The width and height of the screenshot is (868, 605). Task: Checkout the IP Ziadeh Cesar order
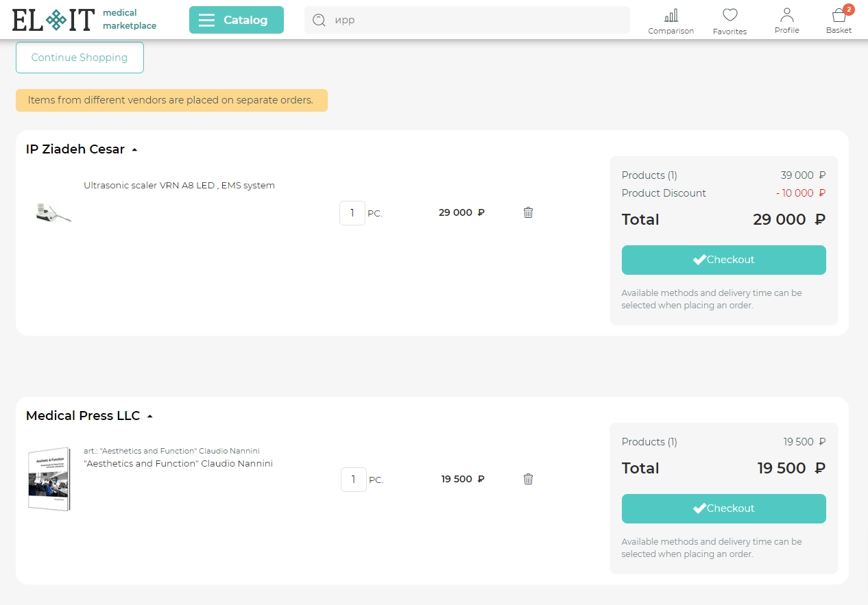click(724, 260)
